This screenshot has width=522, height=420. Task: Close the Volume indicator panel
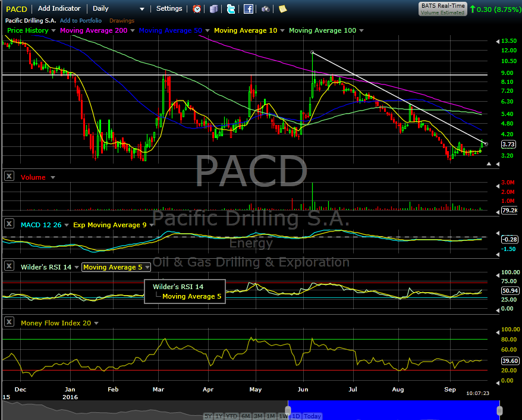point(9,176)
